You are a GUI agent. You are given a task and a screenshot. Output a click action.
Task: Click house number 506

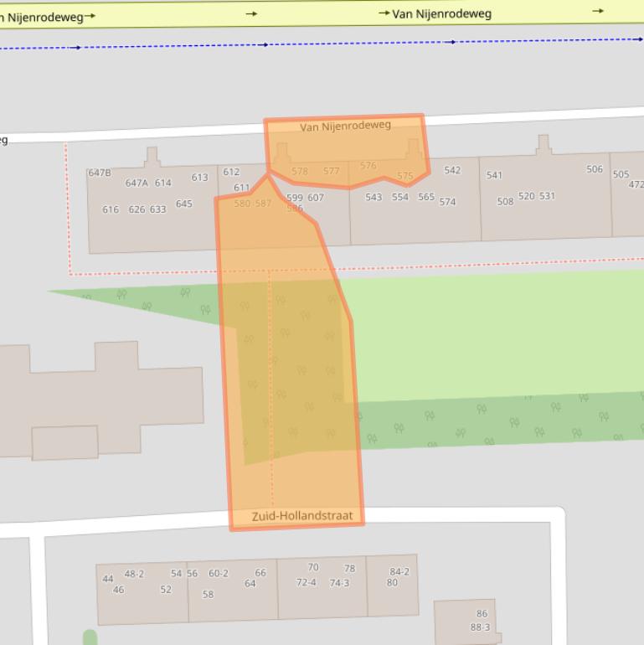pos(595,169)
